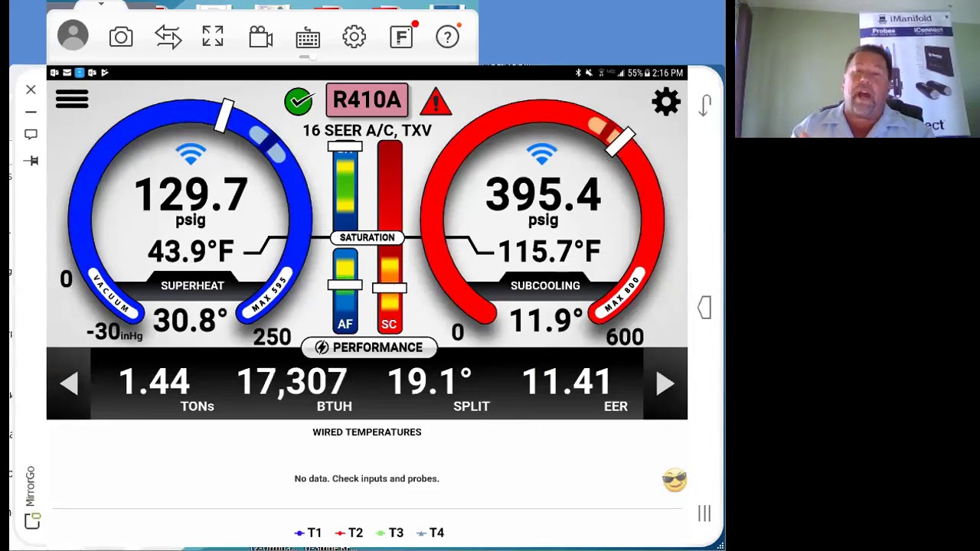Open the hamburger menu in iManifold app
The image size is (980, 551).
72,99
